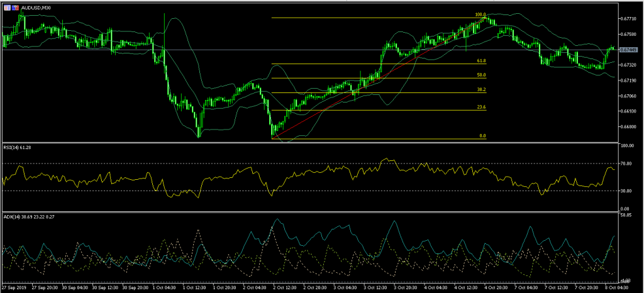This screenshot has height=293, width=644.
Task: Click the RSI(14) indicator label
Action: [x=18, y=147]
